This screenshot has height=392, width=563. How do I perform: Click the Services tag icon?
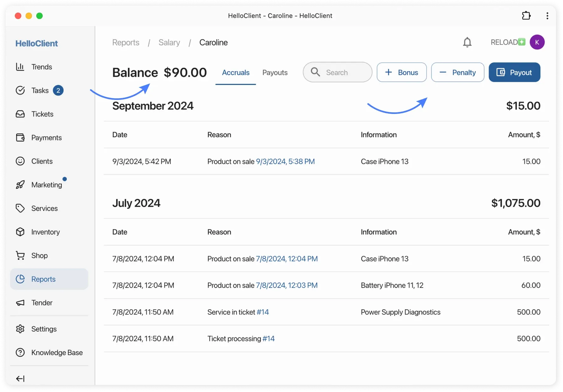coord(20,208)
